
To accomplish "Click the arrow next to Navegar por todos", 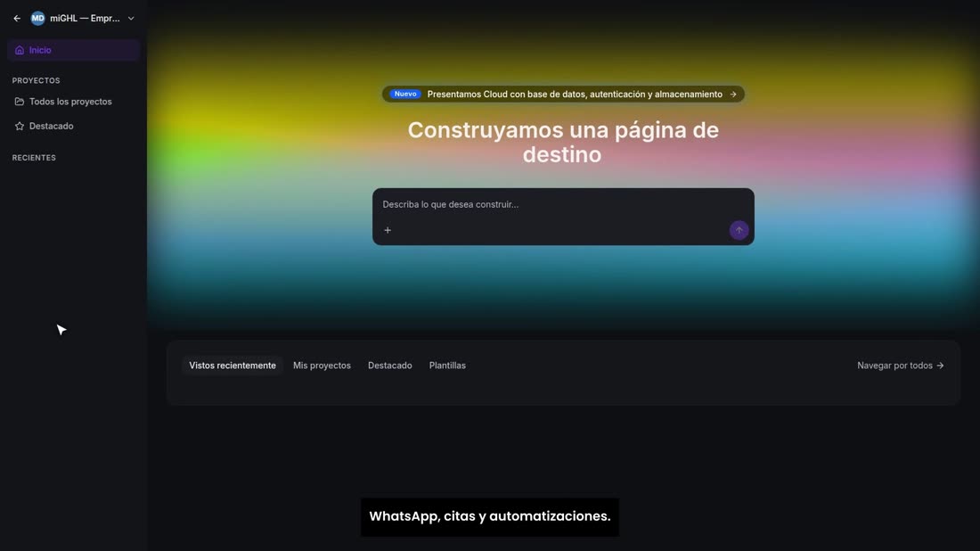I will 940,366.
